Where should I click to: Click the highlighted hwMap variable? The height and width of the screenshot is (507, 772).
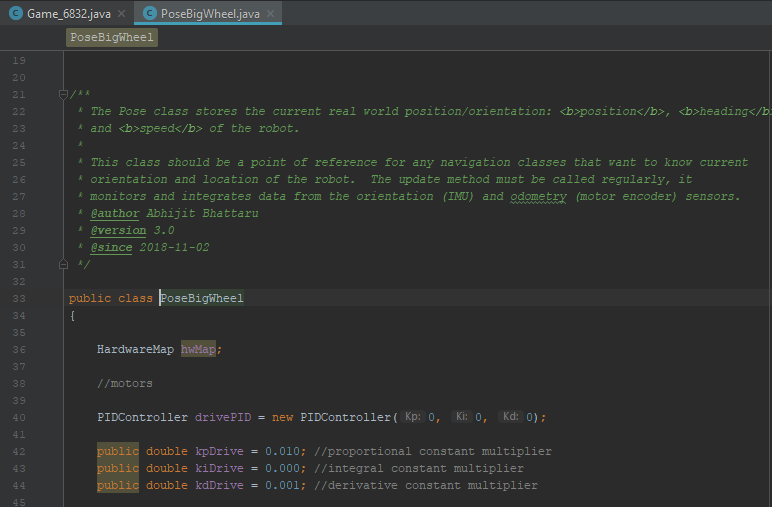(198, 349)
